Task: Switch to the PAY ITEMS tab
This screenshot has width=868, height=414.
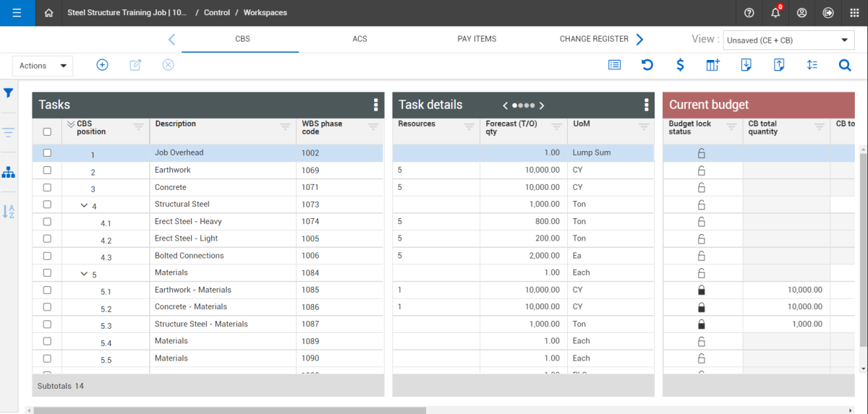Action: pos(477,39)
